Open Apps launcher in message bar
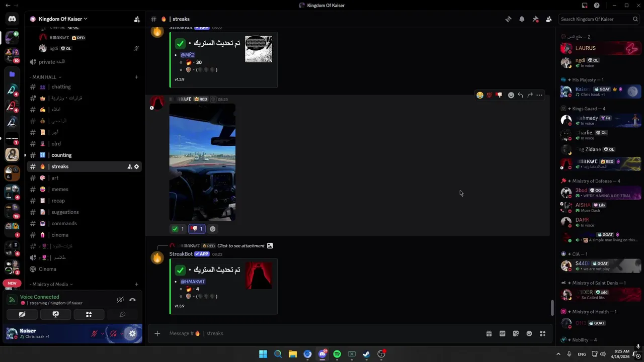This screenshot has height=362, width=644. (x=542, y=333)
